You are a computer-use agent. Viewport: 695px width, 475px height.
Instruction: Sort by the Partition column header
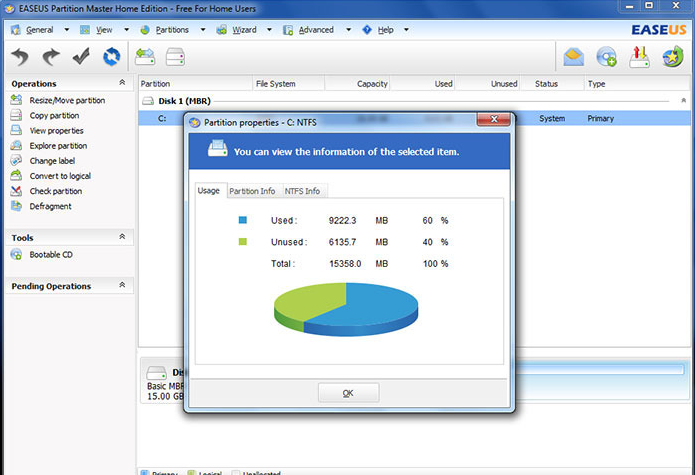pyautogui.click(x=195, y=84)
